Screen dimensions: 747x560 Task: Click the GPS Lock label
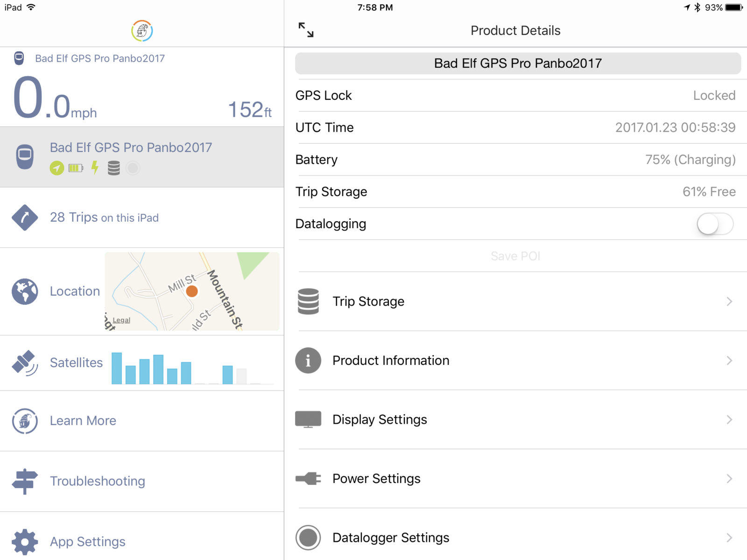pyautogui.click(x=324, y=96)
